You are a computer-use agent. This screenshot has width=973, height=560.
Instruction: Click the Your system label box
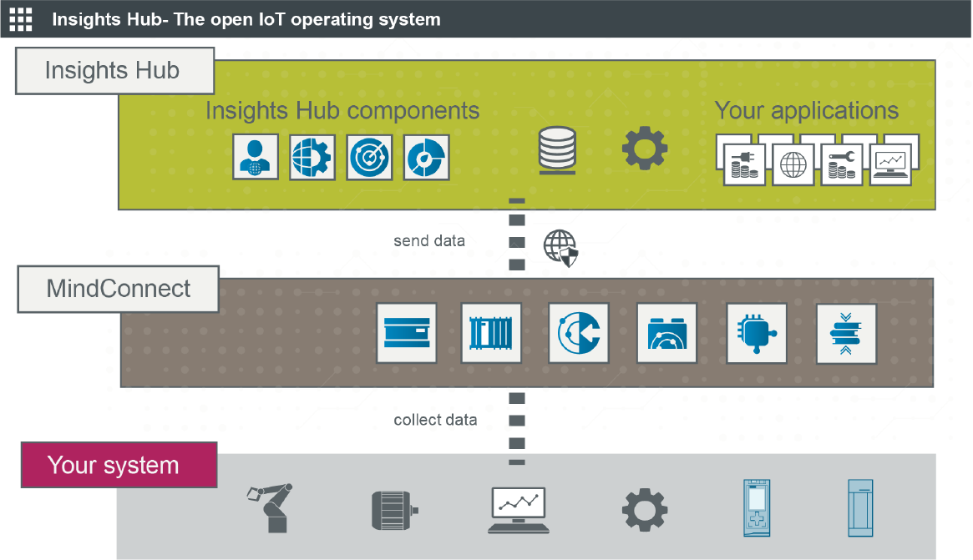(119, 465)
